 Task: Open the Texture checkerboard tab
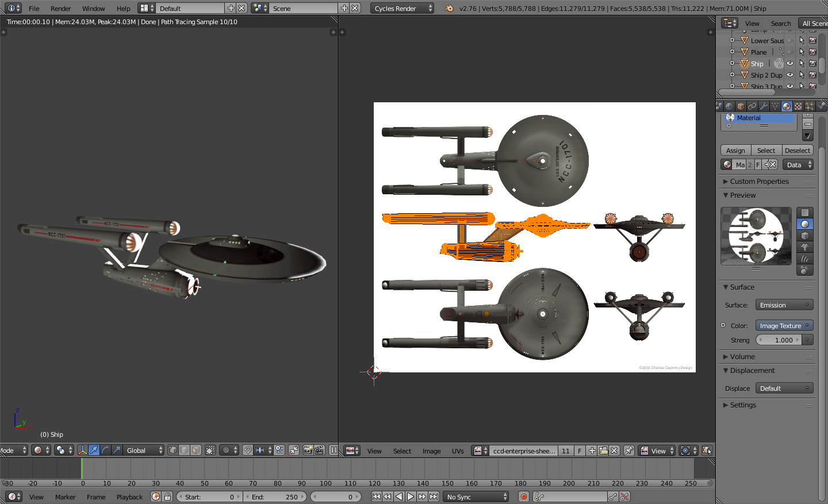coord(798,106)
